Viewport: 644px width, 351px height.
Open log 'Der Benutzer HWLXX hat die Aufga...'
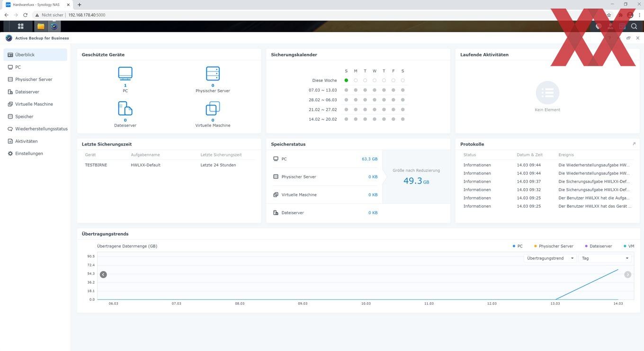(547, 198)
